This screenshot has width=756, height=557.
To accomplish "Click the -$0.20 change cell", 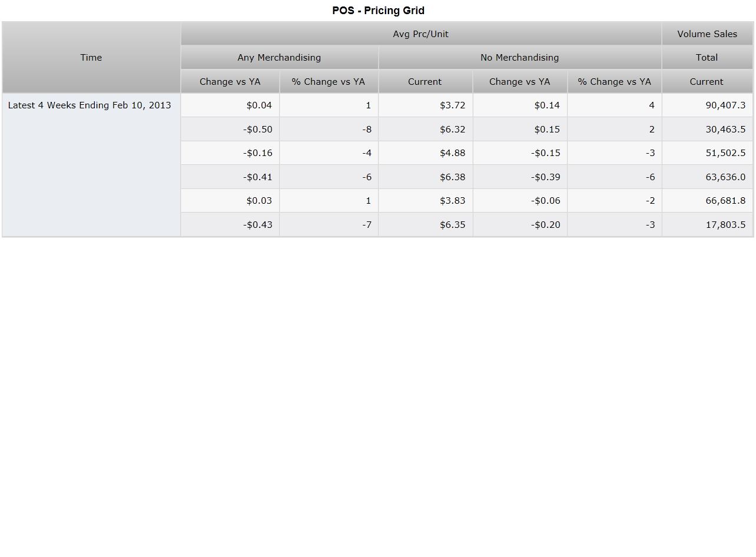I will pyautogui.click(x=520, y=225).
